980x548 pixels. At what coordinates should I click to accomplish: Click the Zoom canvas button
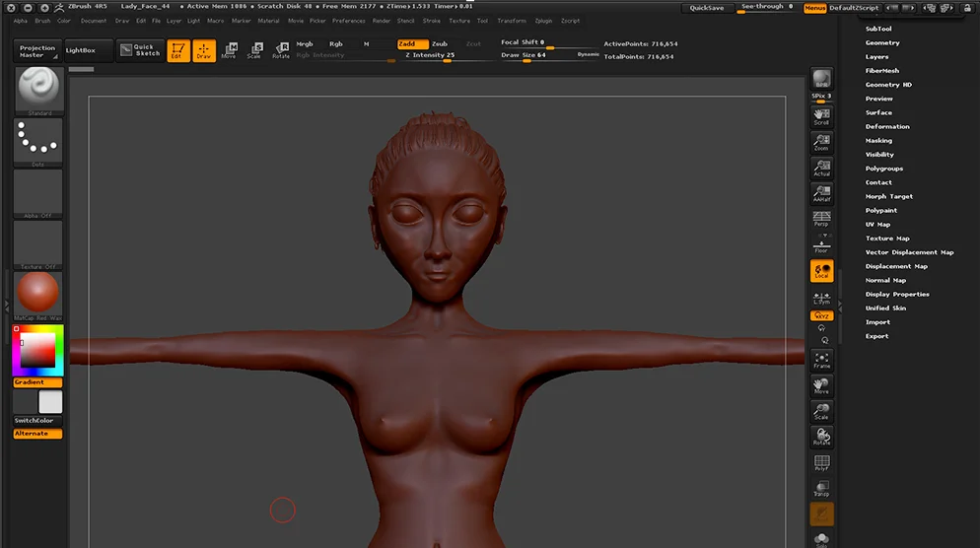pyautogui.click(x=821, y=142)
